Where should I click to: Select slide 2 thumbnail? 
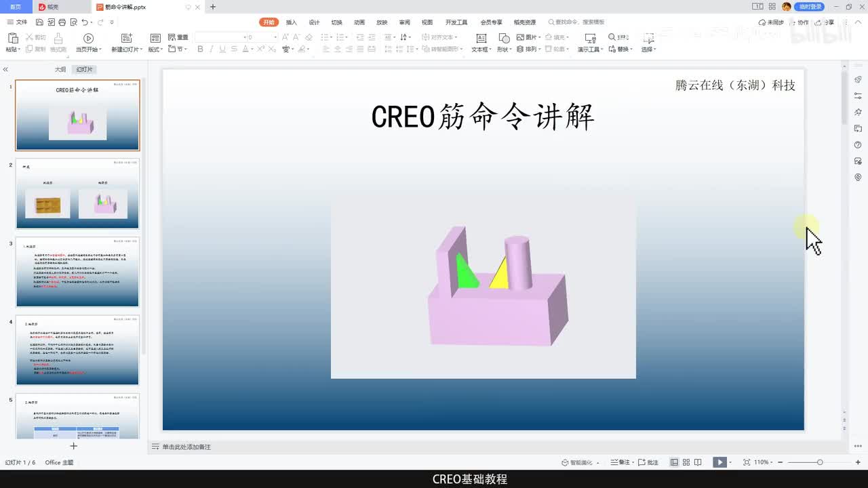click(x=77, y=194)
